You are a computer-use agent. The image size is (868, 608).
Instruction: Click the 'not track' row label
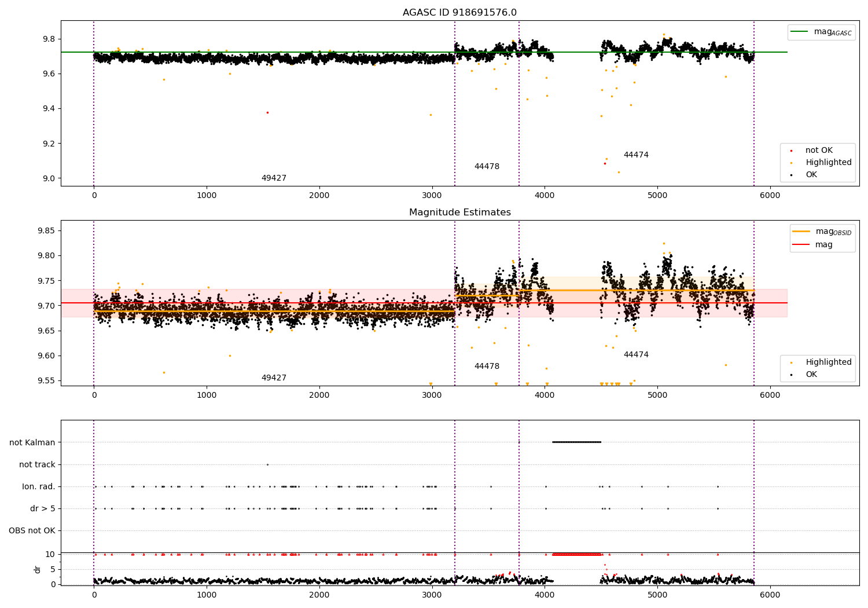(x=37, y=464)
